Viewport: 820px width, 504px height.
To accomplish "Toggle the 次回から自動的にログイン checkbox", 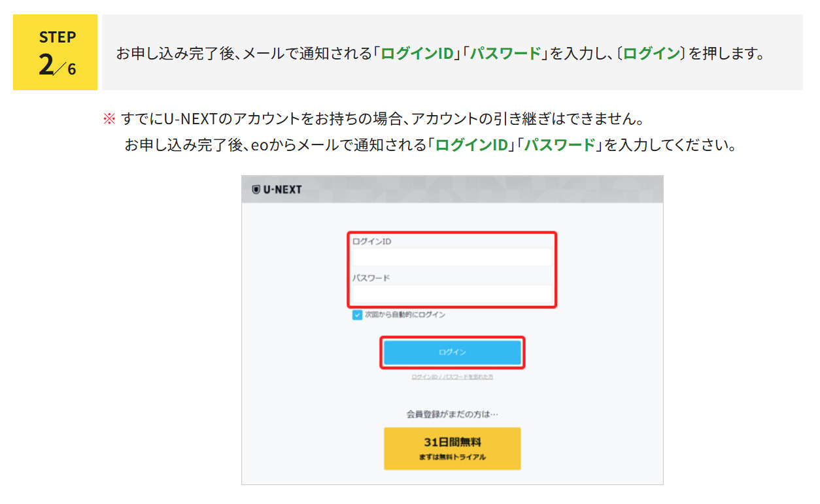I will [x=357, y=315].
